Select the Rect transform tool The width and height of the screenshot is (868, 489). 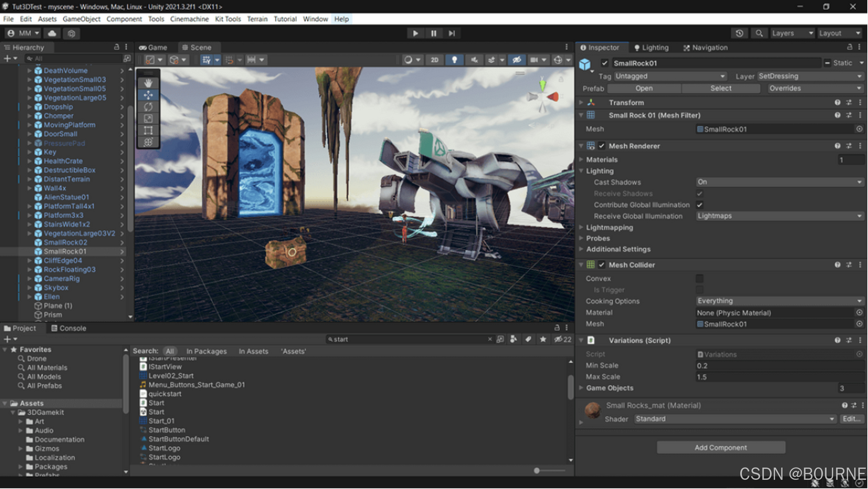pos(148,130)
